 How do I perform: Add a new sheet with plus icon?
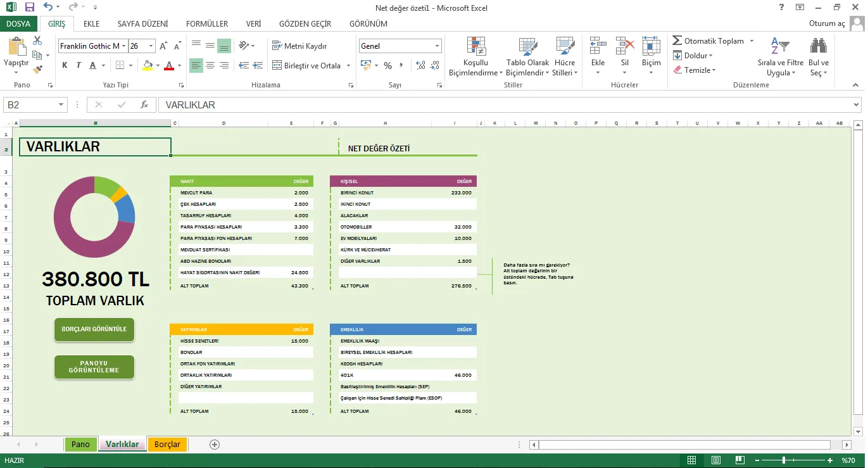point(215,445)
